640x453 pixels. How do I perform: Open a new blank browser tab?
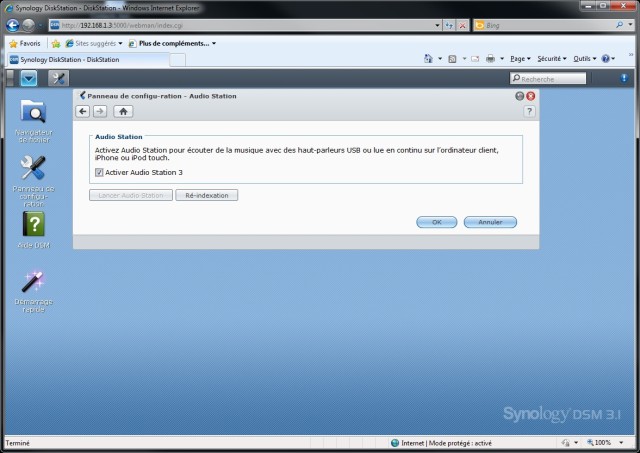[177, 60]
